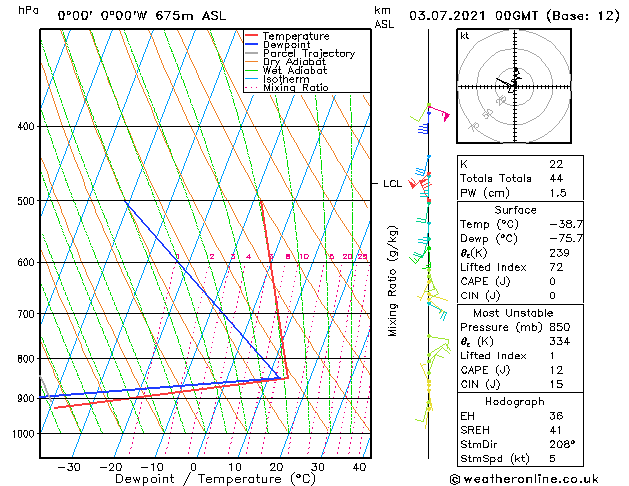The width and height of the screenshot is (629, 486).
Task: Click the EH value 36
Action: 556,416
